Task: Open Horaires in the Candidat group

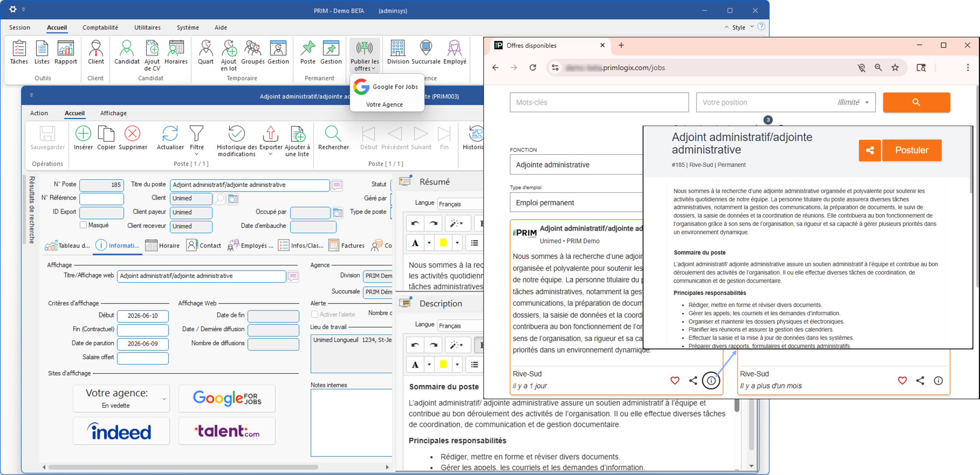Action: pyautogui.click(x=176, y=52)
